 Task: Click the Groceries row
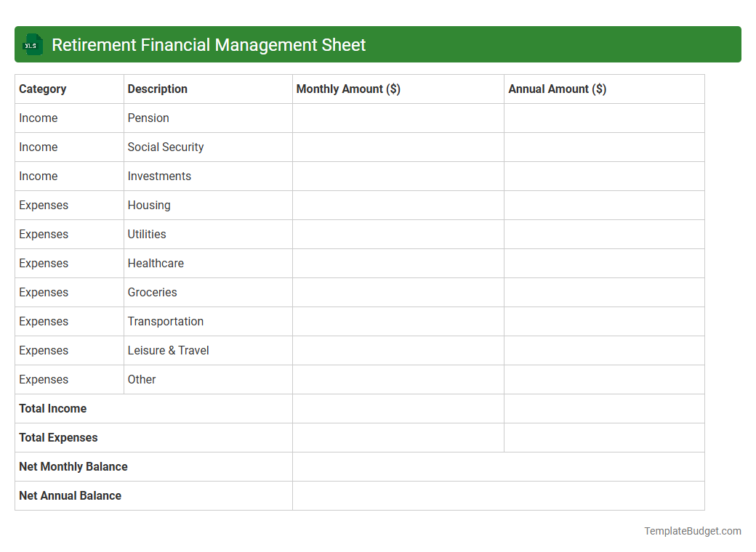152,292
